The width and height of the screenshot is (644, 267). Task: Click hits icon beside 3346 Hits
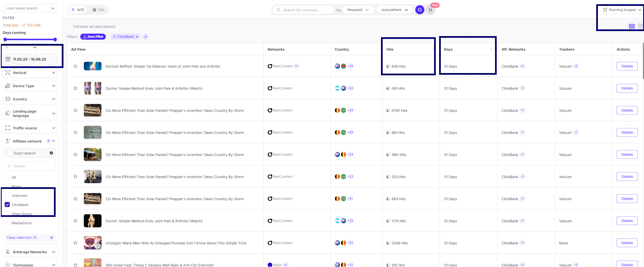click(x=388, y=243)
